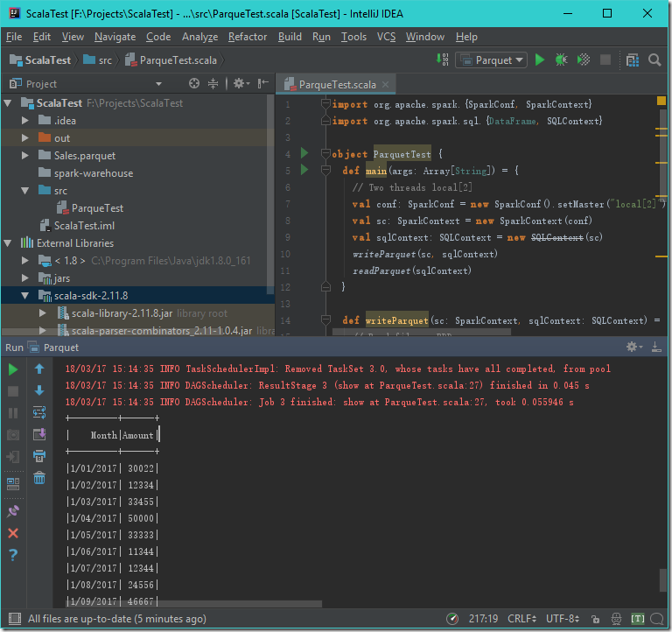Click the Debug bug icon in toolbar
Screen dimensions: 672x632
[x=561, y=60]
